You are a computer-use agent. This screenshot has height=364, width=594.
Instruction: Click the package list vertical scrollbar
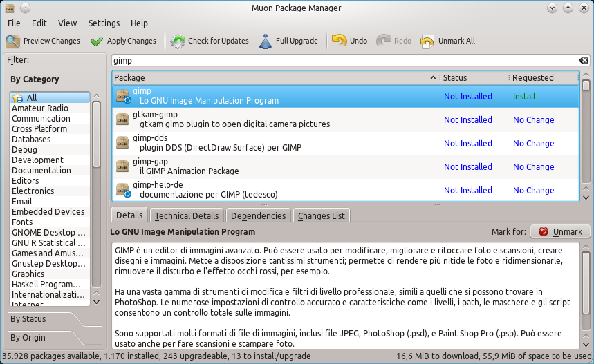[x=585, y=138]
